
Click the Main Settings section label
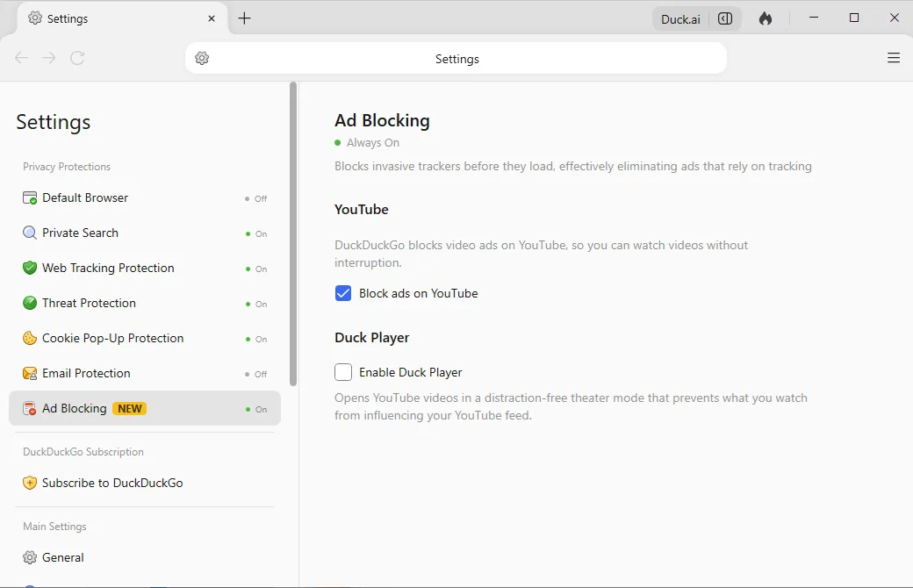click(x=54, y=527)
